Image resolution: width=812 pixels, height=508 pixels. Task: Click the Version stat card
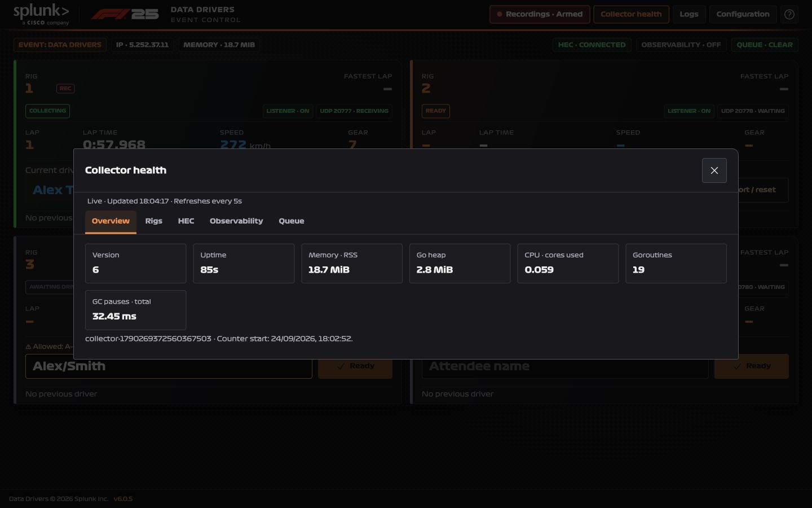(x=135, y=263)
